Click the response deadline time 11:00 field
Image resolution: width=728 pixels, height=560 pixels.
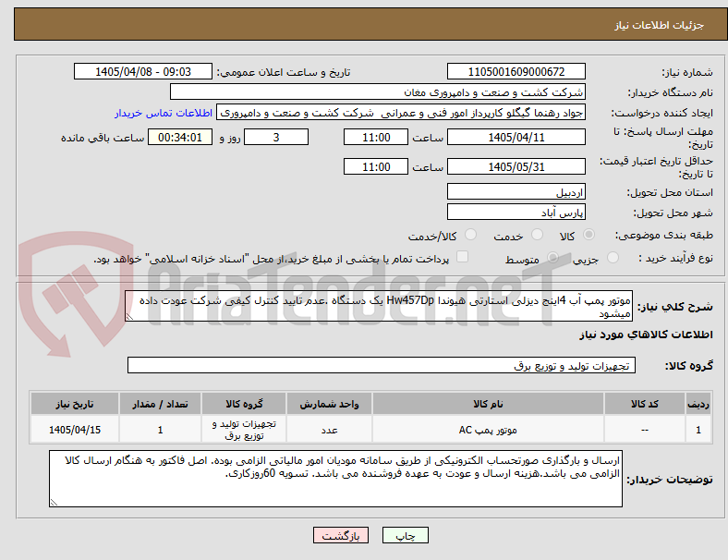[376, 137]
